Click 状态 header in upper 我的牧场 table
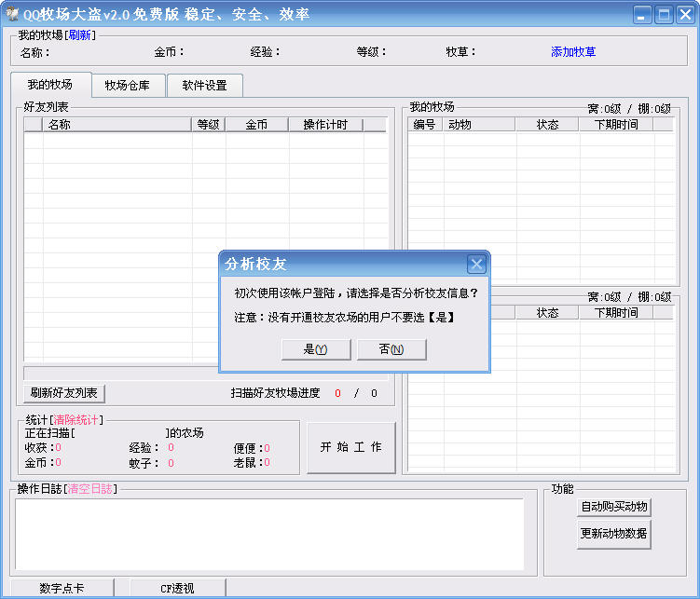 tap(547, 125)
